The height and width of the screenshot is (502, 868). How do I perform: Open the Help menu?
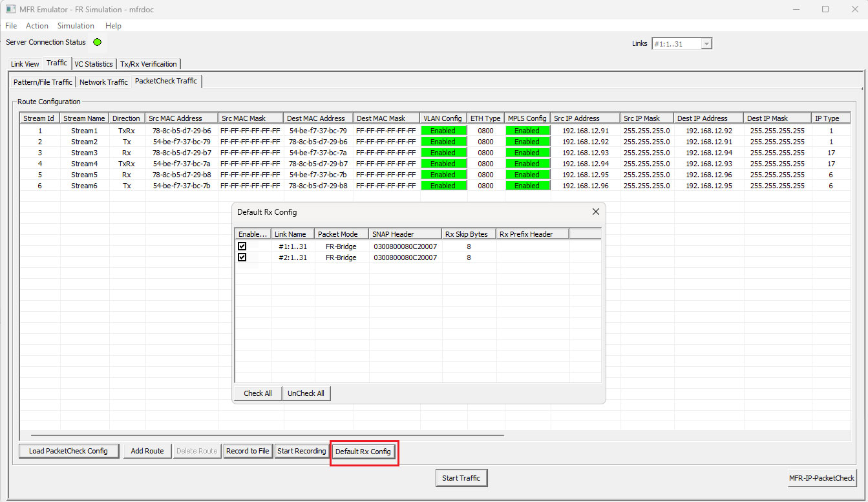(113, 26)
